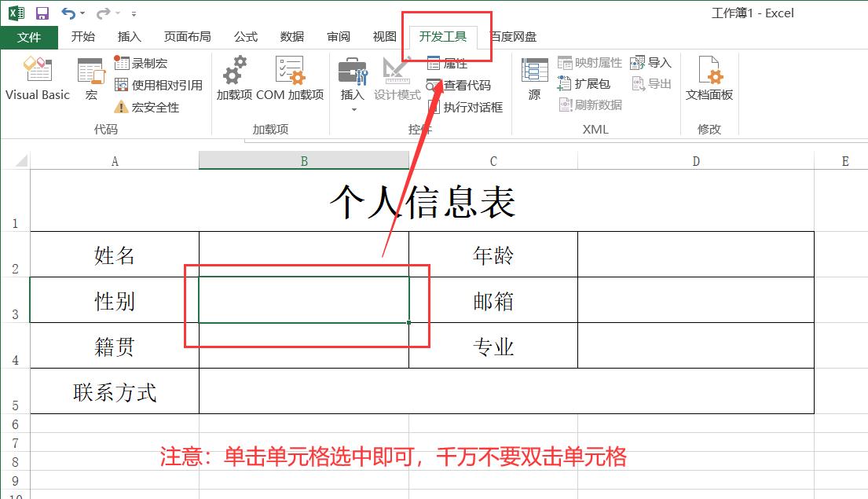Select column C header
Screen dimensions: 868x499
coord(493,161)
